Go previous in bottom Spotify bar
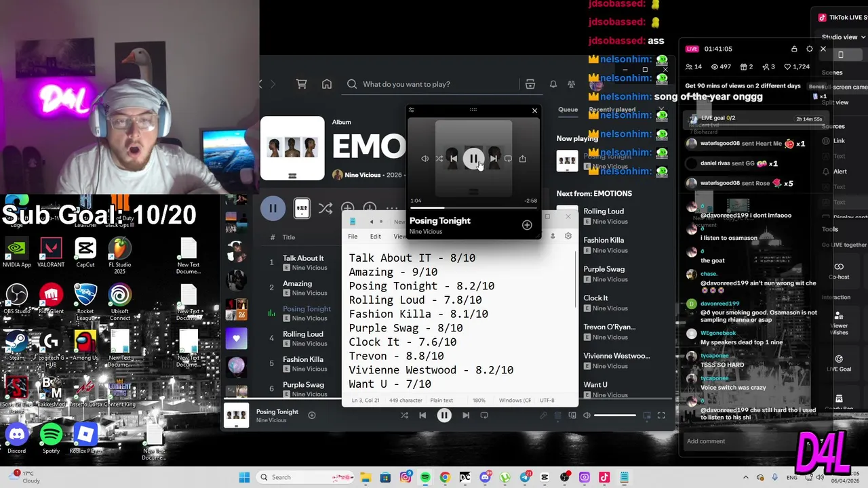 (422, 415)
